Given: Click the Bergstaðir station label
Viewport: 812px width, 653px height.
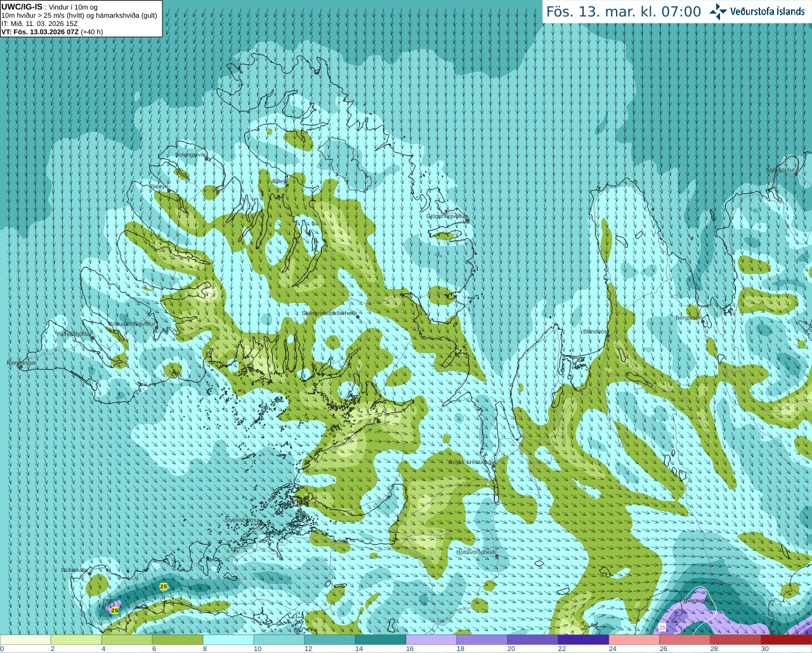Looking at the screenshot, I should pyautogui.click(x=688, y=318).
